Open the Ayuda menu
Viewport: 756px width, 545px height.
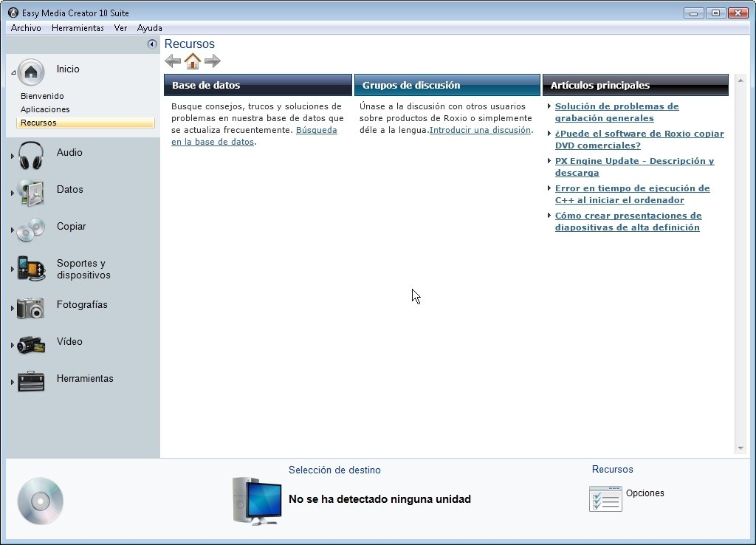pos(149,28)
